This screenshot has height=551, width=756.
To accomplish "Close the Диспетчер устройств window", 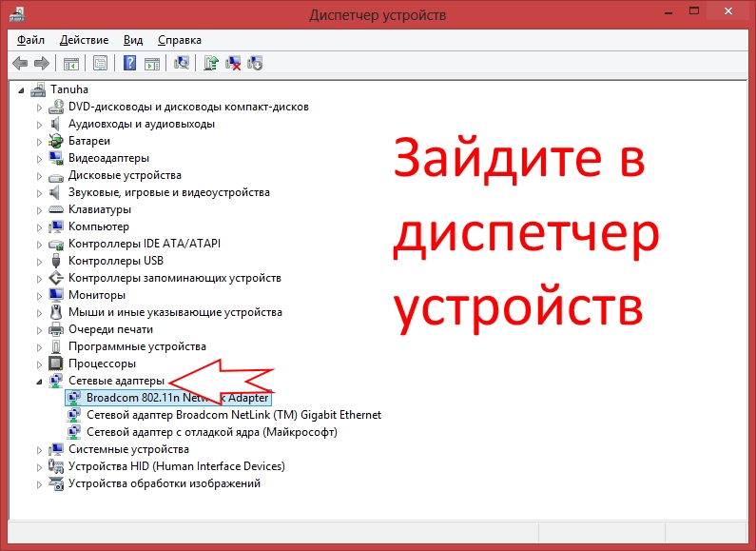I will (x=728, y=11).
